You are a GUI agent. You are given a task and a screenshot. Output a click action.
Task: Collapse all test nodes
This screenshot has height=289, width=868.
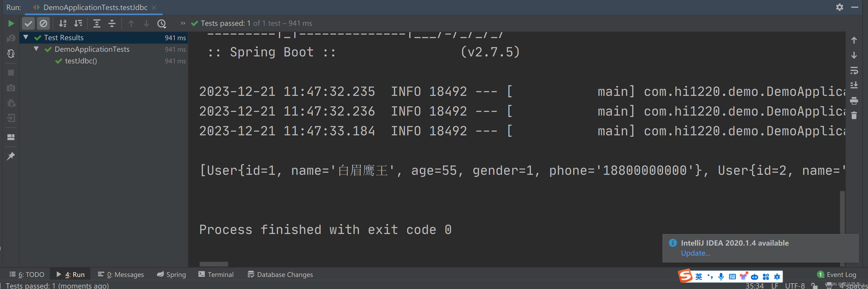click(112, 23)
